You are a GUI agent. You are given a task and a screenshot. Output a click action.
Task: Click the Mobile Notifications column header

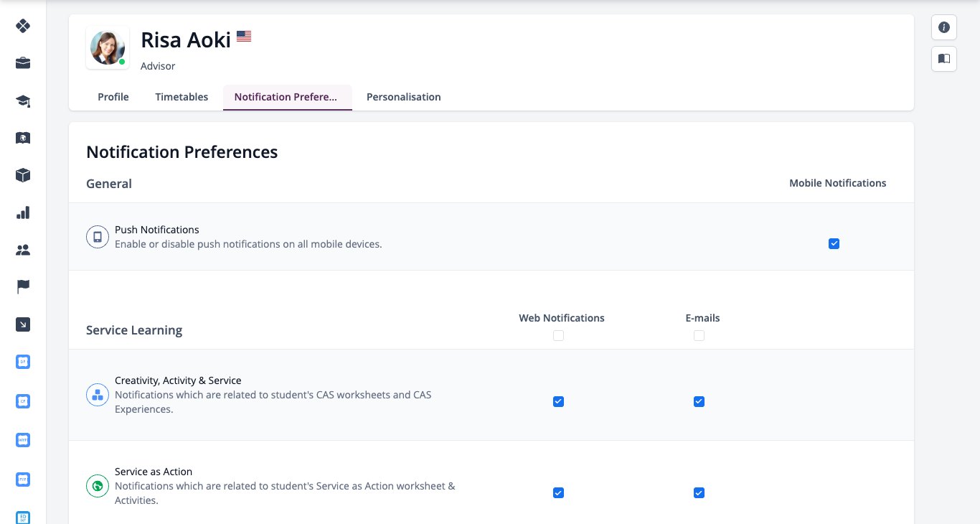coord(838,183)
